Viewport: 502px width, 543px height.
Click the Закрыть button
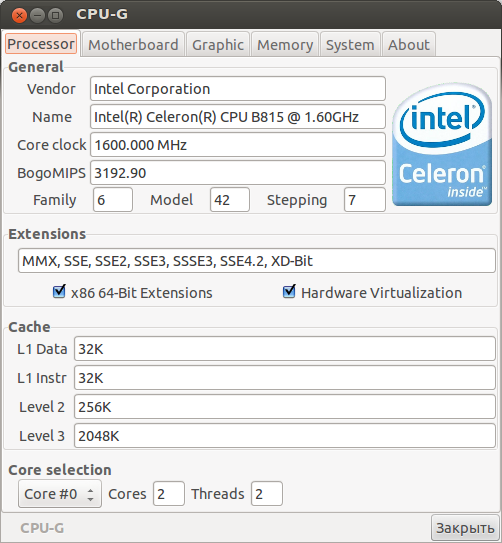pos(465,528)
